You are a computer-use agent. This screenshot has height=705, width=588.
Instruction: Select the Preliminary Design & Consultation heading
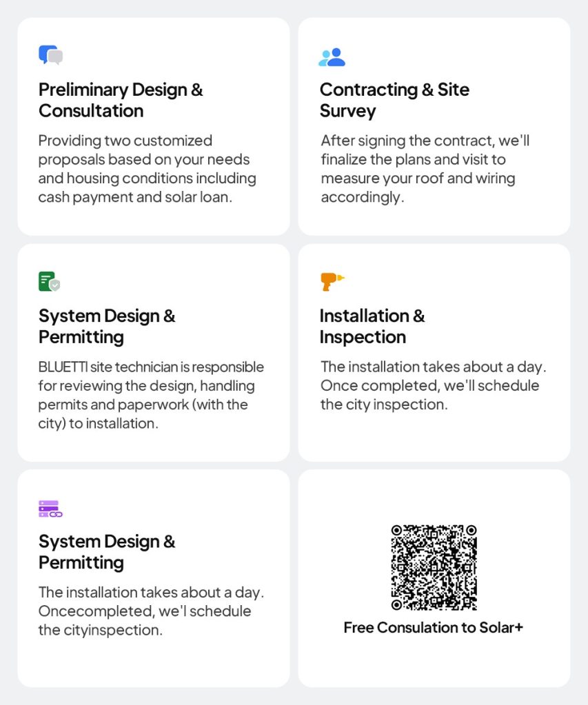121,101
